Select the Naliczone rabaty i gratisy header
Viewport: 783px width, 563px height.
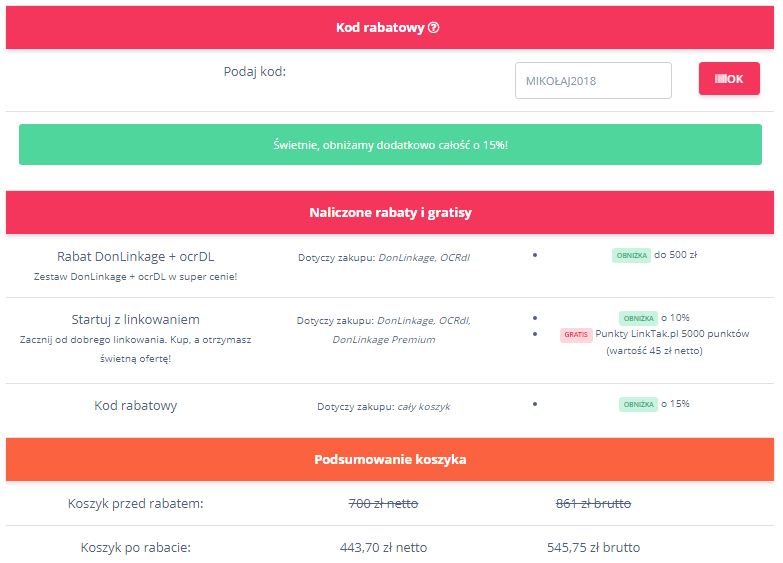click(390, 212)
